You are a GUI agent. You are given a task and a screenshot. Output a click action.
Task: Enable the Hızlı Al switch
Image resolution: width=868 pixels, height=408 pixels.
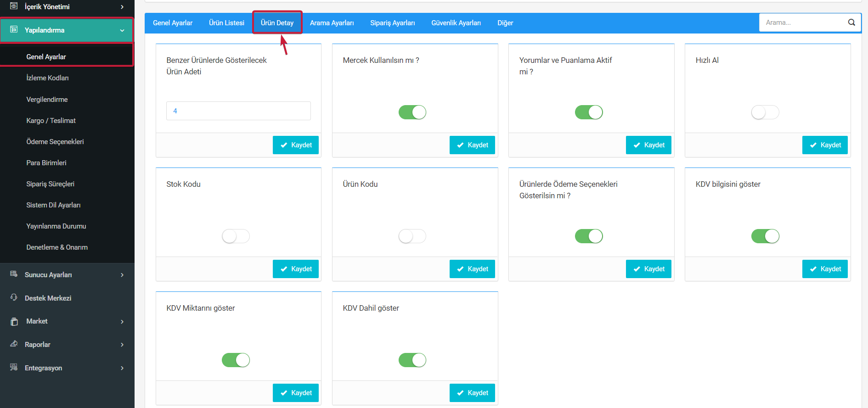coord(765,112)
